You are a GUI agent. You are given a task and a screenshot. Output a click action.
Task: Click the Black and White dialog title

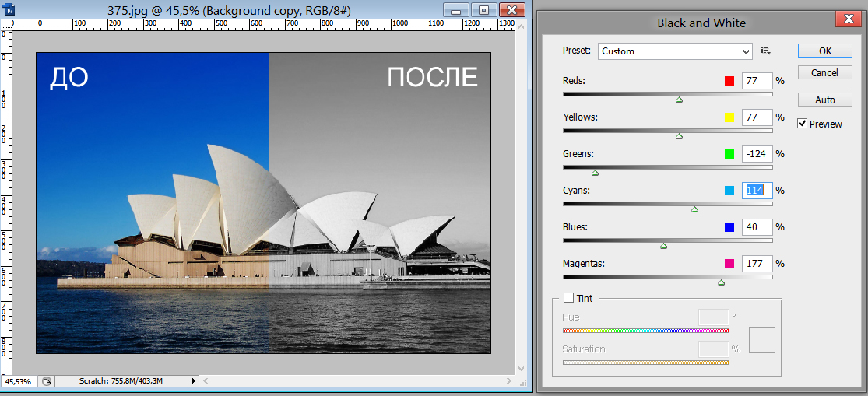click(x=701, y=23)
